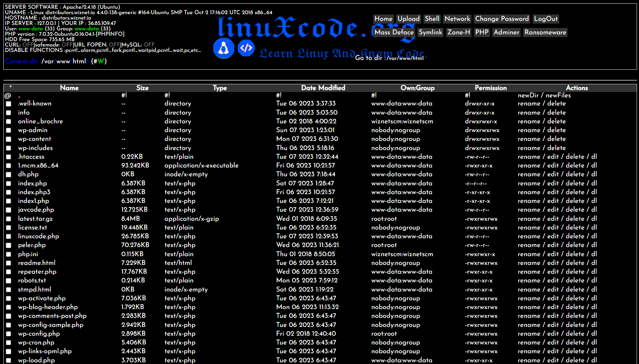The image size is (639, 364).
Task: Check the box next to wp-admin
Action: tap(8, 130)
